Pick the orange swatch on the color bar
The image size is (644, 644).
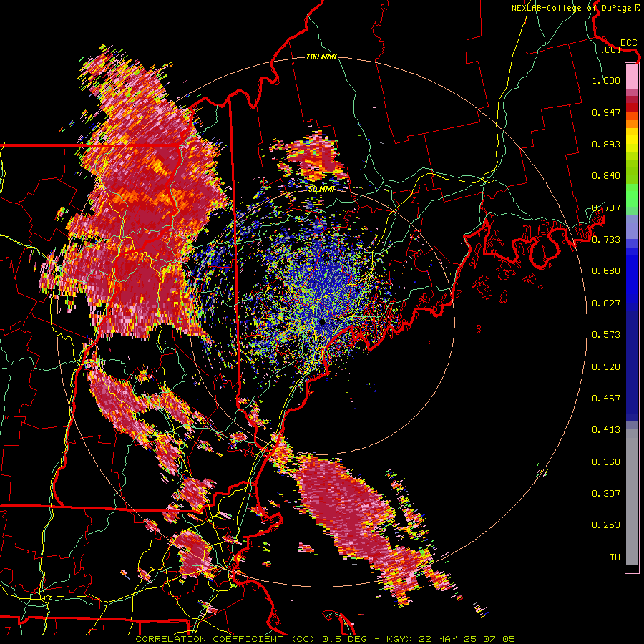coord(632,124)
